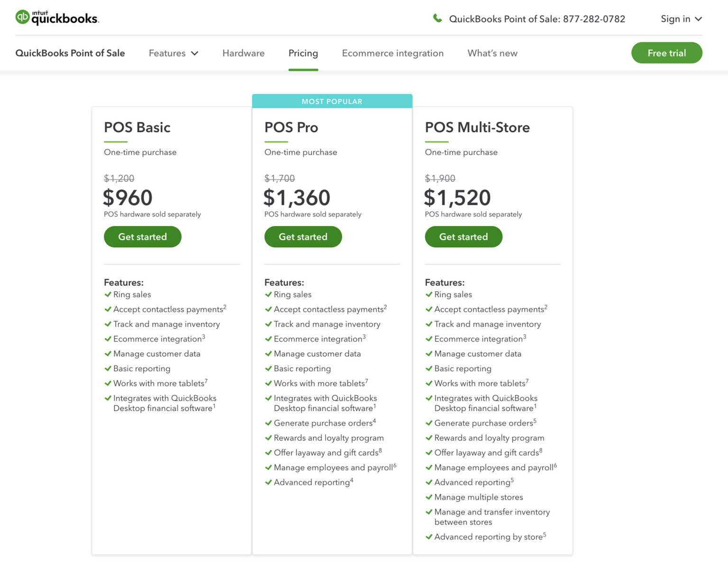Click 'Accept contactless payments' in POS Basic
The height and width of the screenshot is (563, 728).
[x=170, y=309]
